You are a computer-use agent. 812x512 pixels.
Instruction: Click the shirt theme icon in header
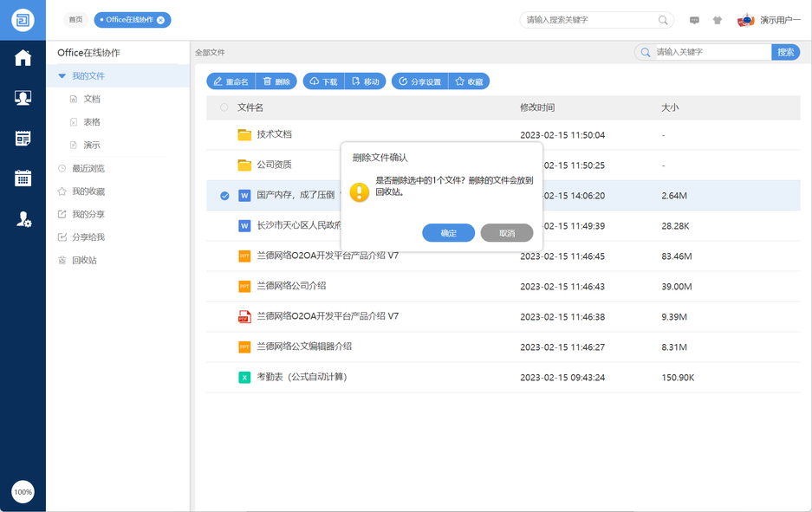point(717,20)
